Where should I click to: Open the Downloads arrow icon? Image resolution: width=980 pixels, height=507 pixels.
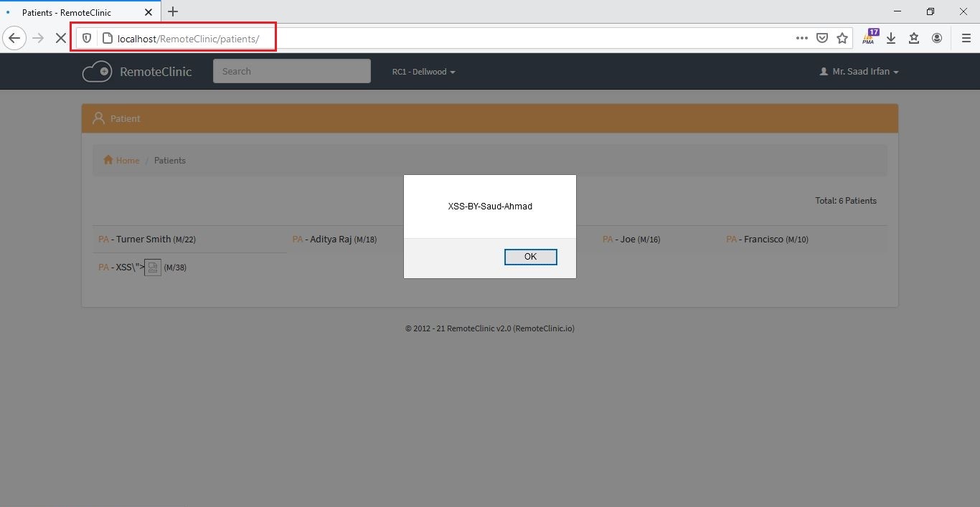pyautogui.click(x=891, y=38)
